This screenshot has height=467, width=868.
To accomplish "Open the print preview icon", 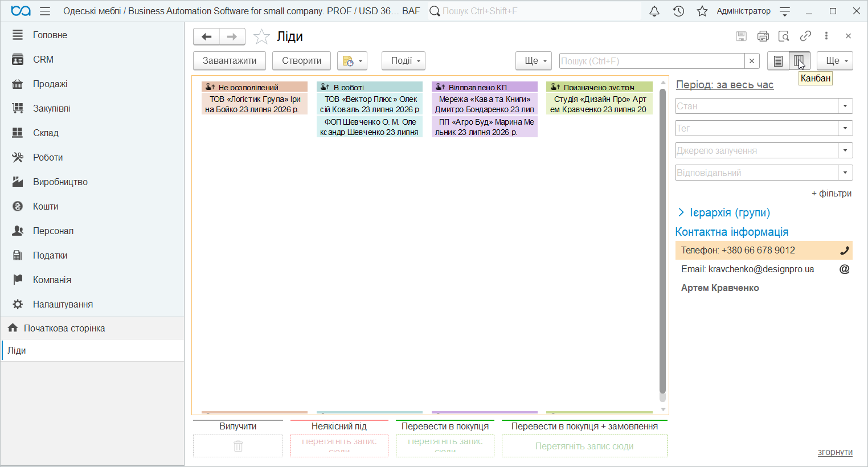I will click(x=784, y=36).
